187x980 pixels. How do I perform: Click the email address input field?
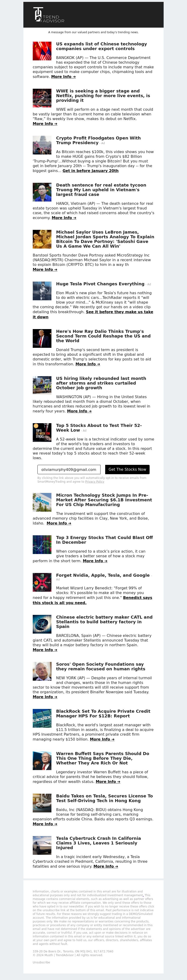tap(69, 470)
